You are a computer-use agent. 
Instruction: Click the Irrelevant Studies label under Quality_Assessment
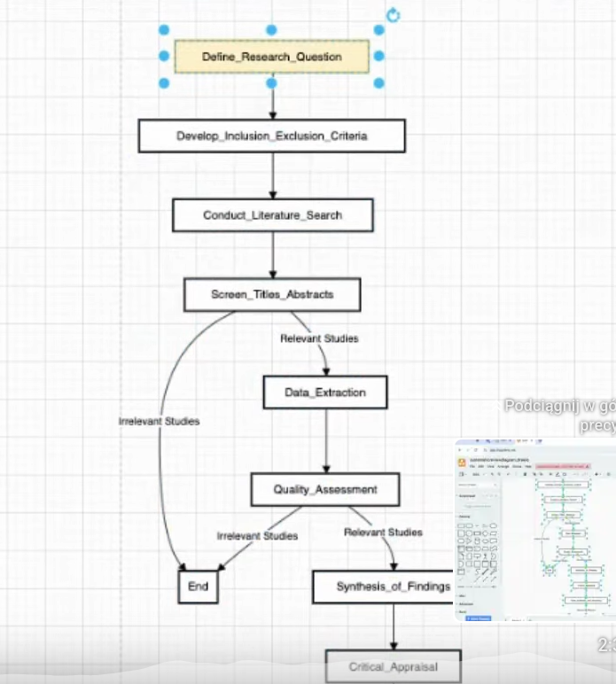257,536
